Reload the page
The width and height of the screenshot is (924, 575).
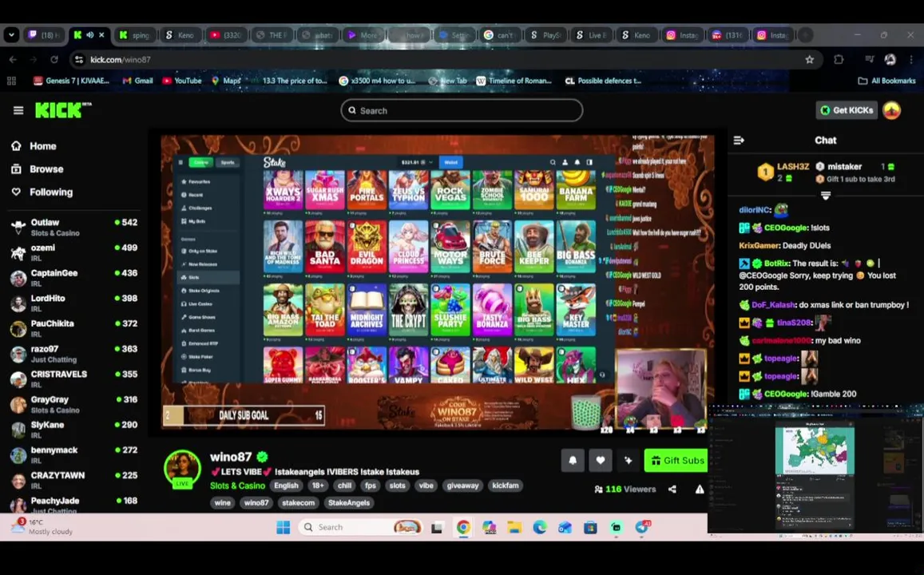pyautogui.click(x=54, y=60)
